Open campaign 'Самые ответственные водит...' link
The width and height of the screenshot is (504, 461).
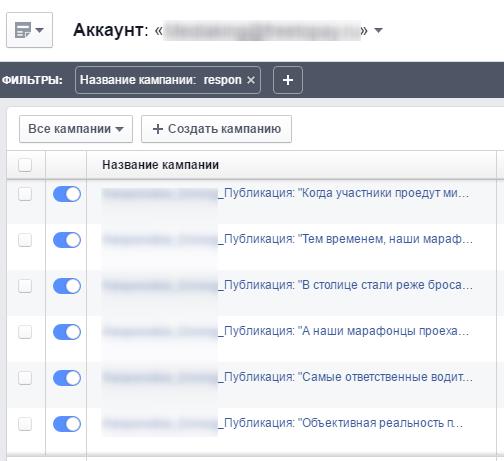pyautogui.click(x=287, y=377)
